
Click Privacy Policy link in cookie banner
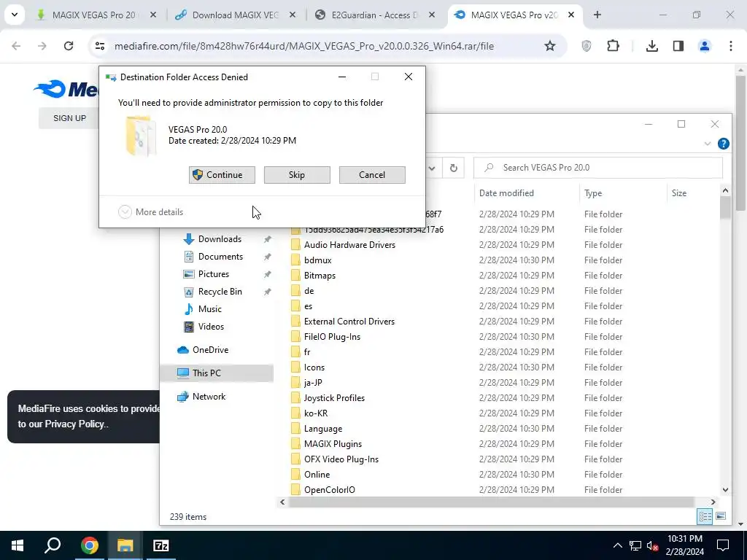(74, 424)
